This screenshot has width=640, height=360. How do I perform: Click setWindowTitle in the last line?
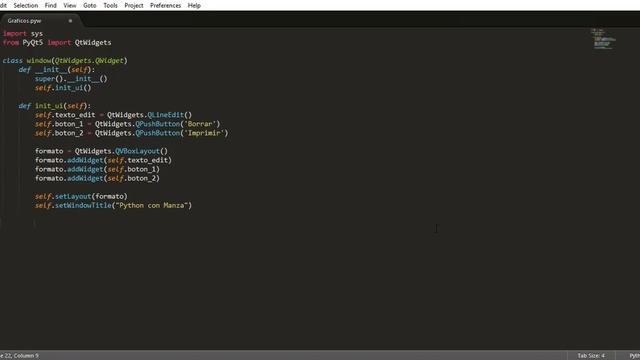[83, 205]
